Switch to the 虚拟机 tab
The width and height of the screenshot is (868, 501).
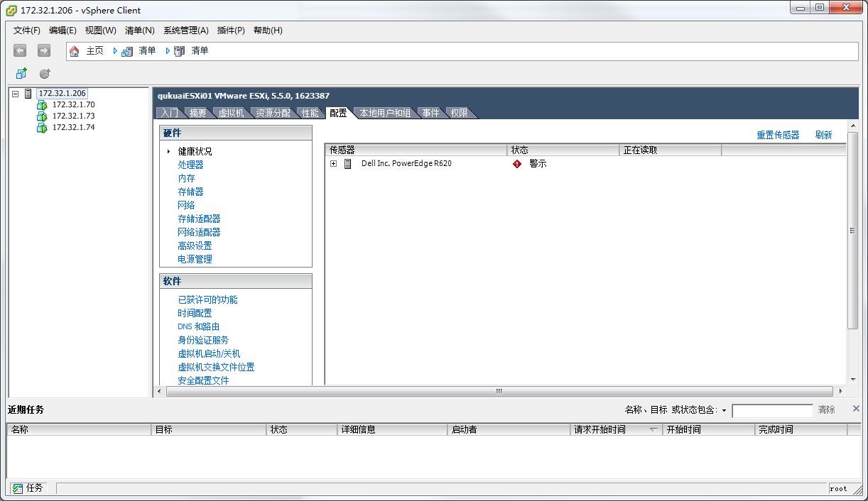[x=231, y=113]
